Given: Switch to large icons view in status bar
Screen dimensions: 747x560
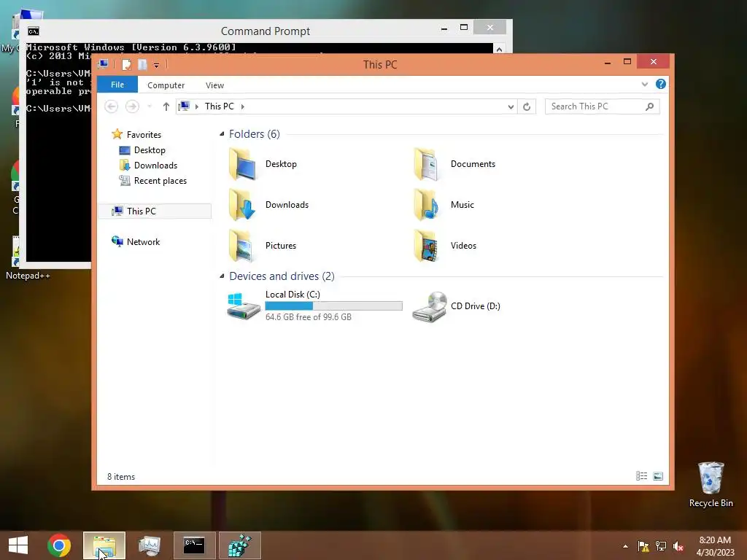Looking at the screenshot, I should click(658, 475).
